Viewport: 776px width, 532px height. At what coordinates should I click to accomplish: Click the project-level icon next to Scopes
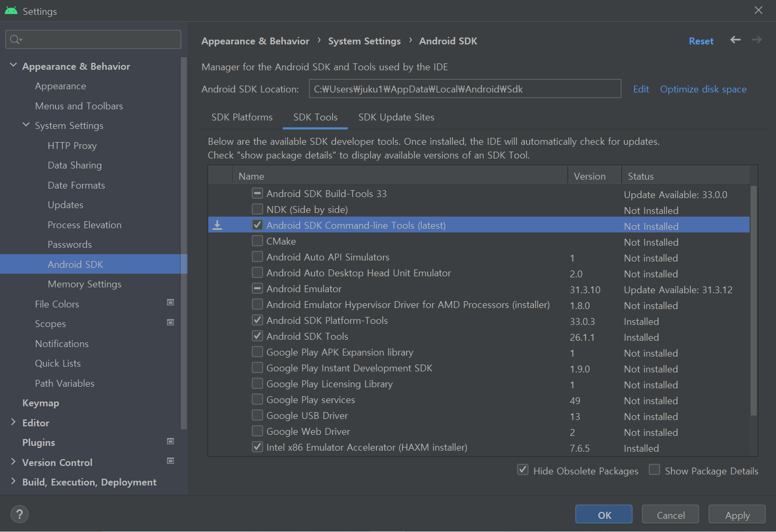pyautogui.click(x=170, y=323)
